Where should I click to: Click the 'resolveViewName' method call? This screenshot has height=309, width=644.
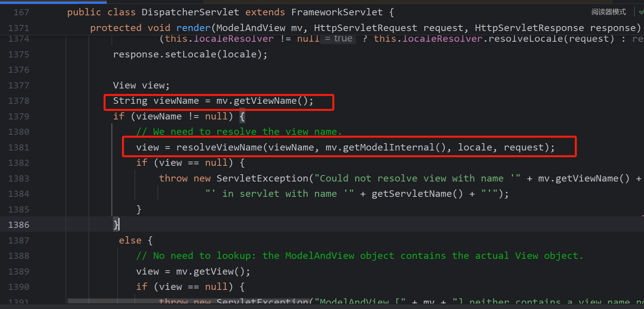pos(219,147)
